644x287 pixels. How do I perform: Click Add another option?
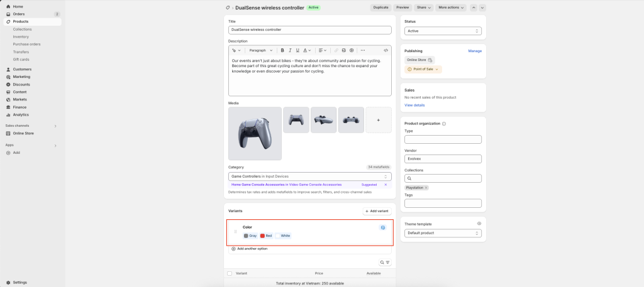[x=249, y=249]
